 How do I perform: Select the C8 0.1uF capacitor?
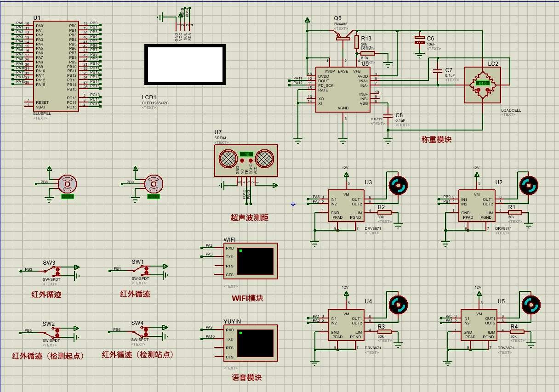(388, 116)
